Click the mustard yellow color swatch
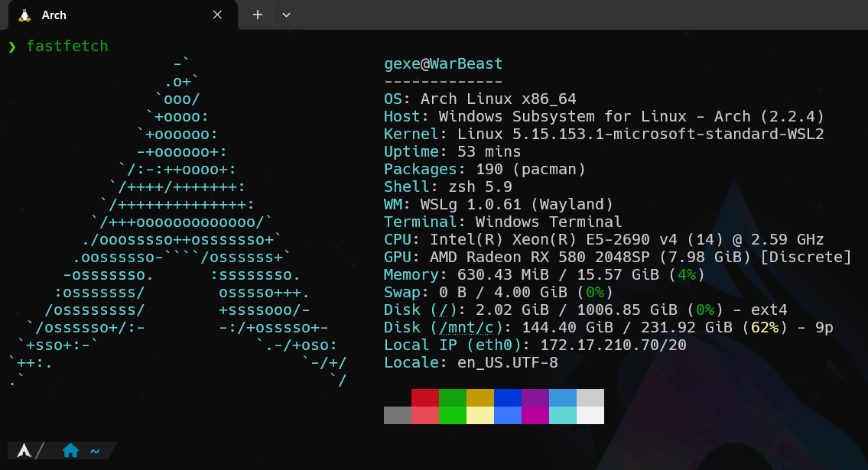Viewport: 868px width, 470px height. coord(480,397)
